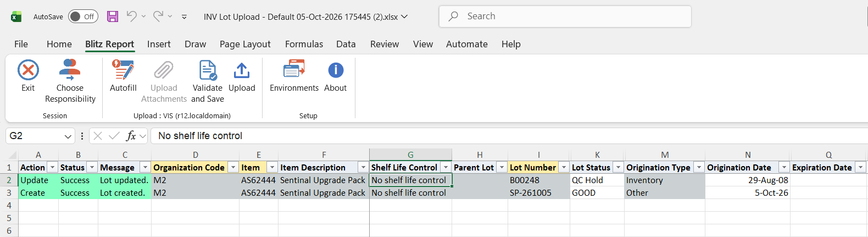This screenshot has width=868, height=237.
Task: Open the Page Layout tab
Action: [245, 44]
